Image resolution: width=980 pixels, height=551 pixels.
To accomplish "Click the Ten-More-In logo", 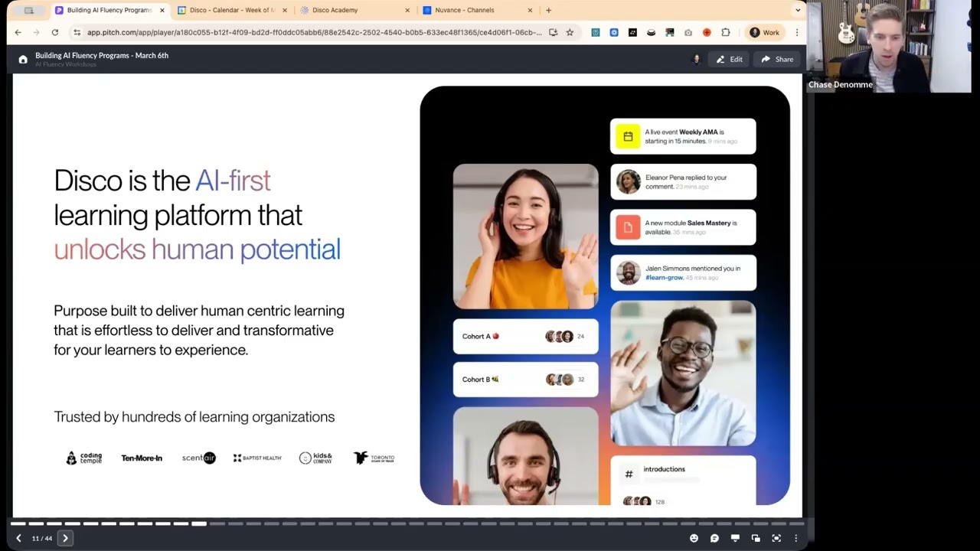I will tap(142, 458).
